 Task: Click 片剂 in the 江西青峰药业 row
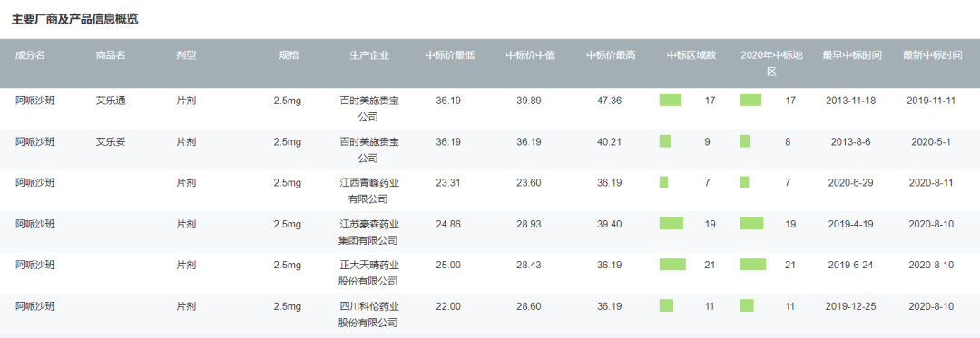[186, 183]
